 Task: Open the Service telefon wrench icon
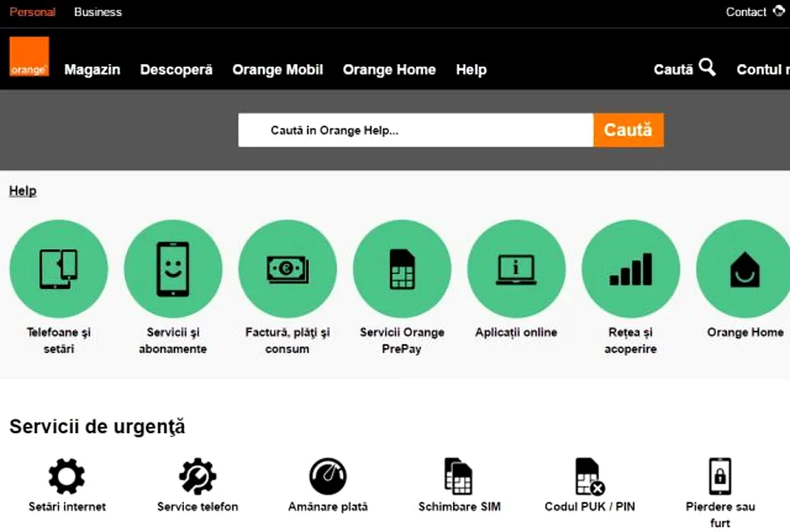pyautogui.click(x=198, y=476)
